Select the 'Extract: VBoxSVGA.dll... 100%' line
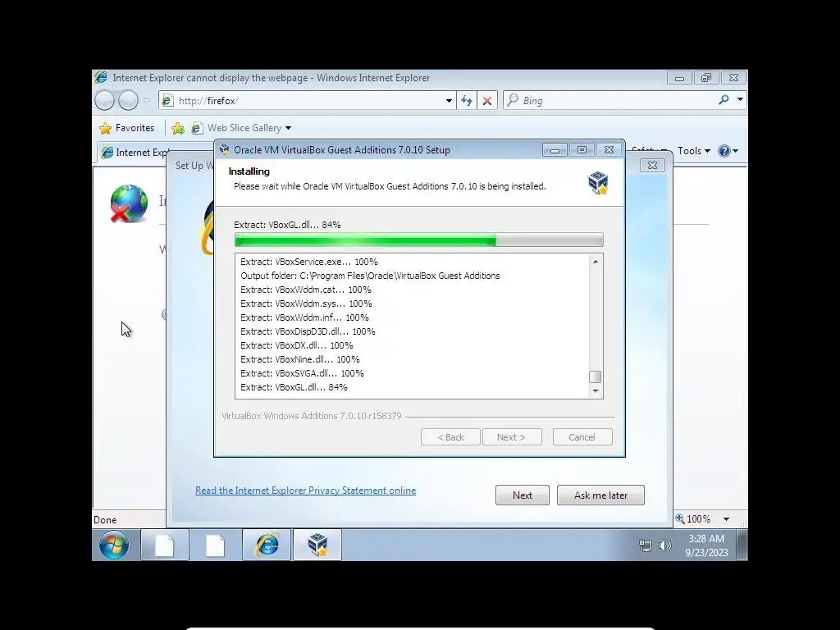Screen dimensions: 840x630 coord(302,373)
